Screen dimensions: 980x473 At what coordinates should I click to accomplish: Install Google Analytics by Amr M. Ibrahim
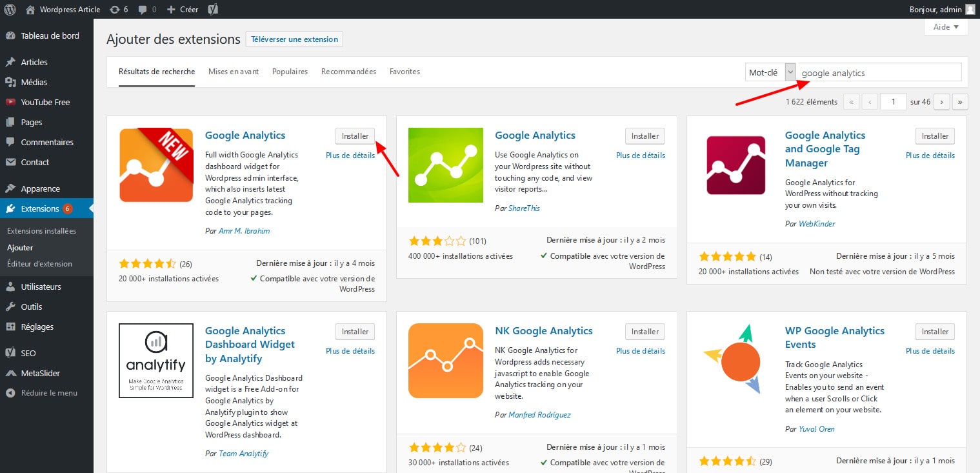click(355, 136)
